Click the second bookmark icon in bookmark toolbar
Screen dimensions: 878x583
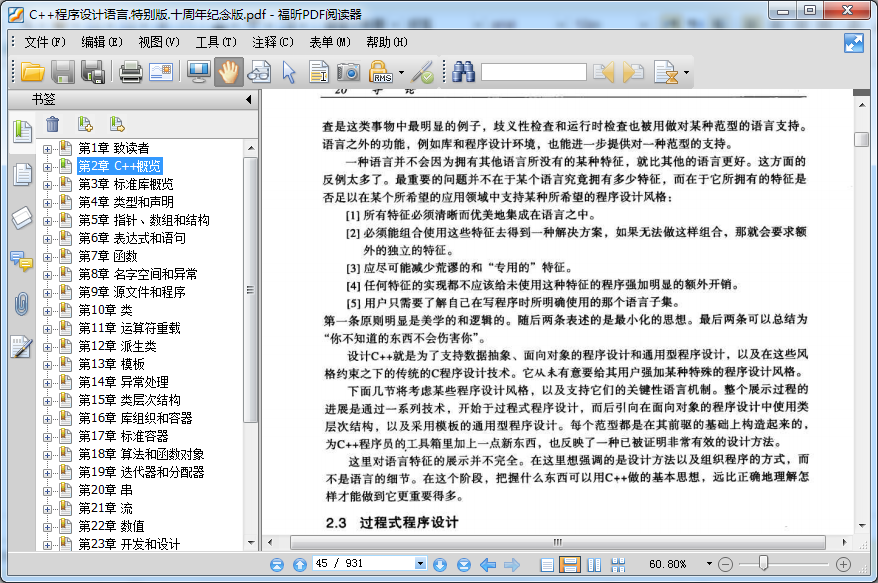pyautogui.click(x=116, y=124)
